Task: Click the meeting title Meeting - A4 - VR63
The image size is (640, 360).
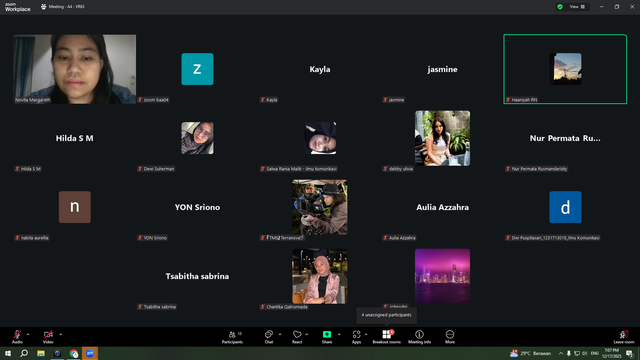Action: (x=67, y=7)
